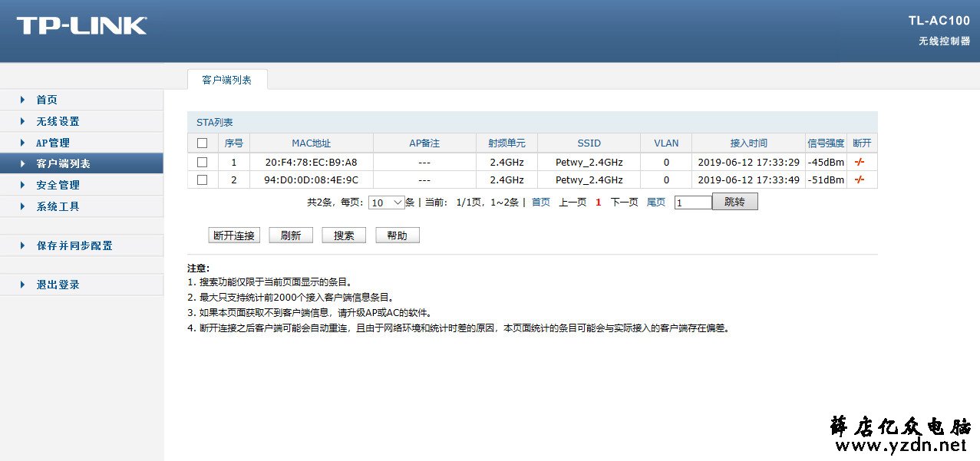The image size is (980, 461).
Task: Click the TP-LINK logo
Action: (81, 25)
